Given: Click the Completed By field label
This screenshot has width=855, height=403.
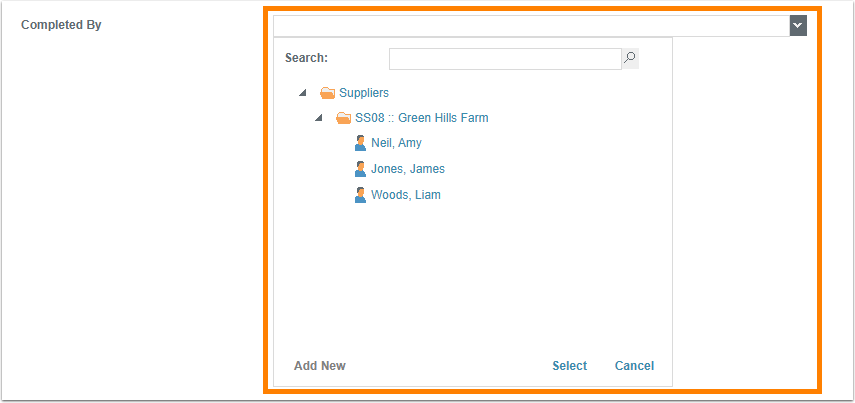Looking at the screenshot, I should point(62,25).
